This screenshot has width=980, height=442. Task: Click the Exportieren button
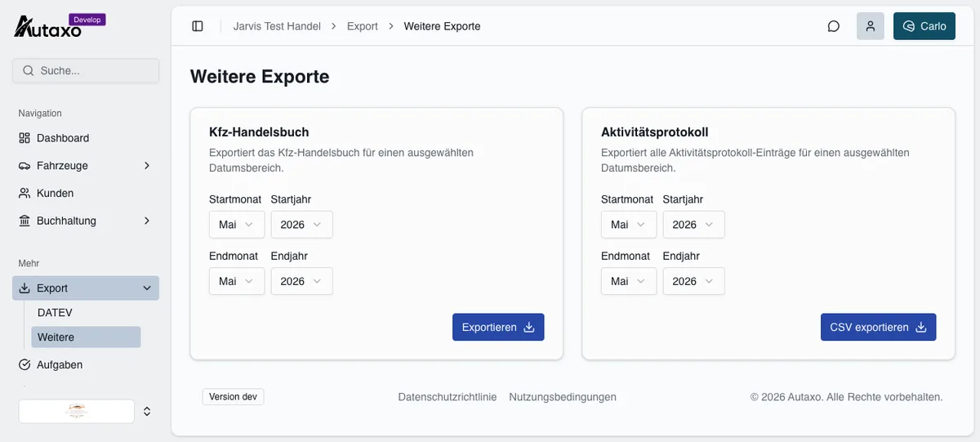(498, 327)
